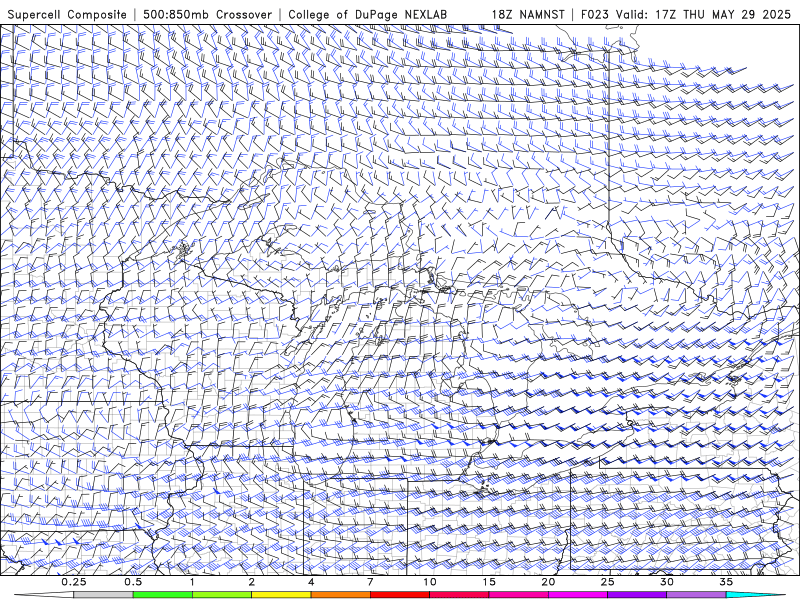Click the '0.5' colorbar value label
Viewport: 800px width, 600px height.
[133, 582]
